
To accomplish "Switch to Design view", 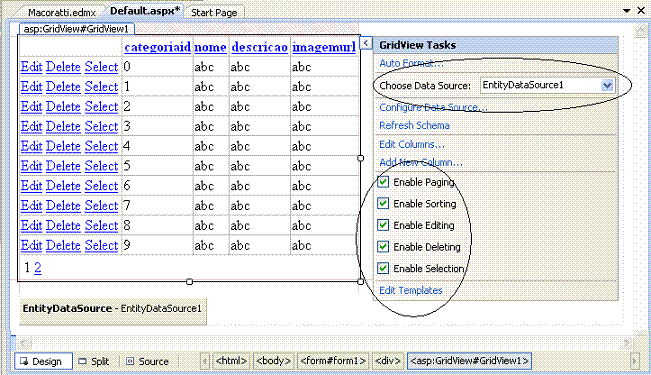I will point(44,361).
